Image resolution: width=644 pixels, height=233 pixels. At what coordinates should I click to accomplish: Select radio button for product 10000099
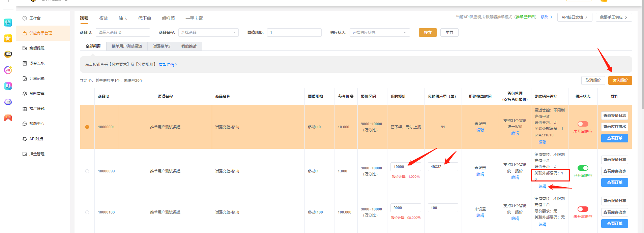pos(87,171)
